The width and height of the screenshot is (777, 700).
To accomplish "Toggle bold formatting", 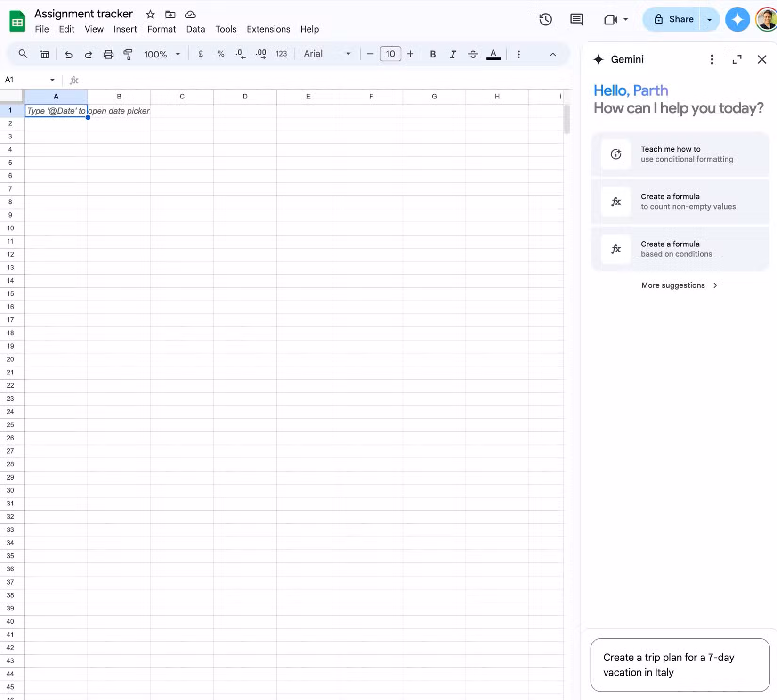I will [x=432, y=54].
